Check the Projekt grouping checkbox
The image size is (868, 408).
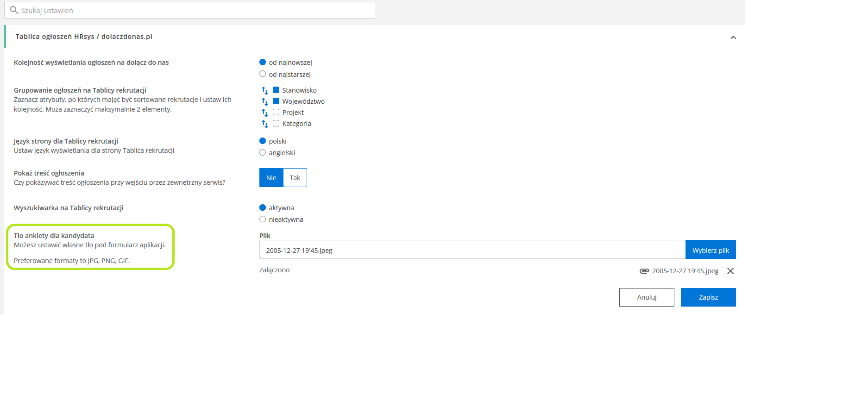(276, 112)
